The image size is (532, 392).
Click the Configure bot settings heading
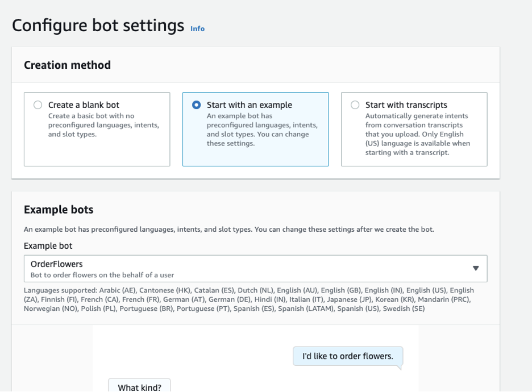click(x=98, y=26)
